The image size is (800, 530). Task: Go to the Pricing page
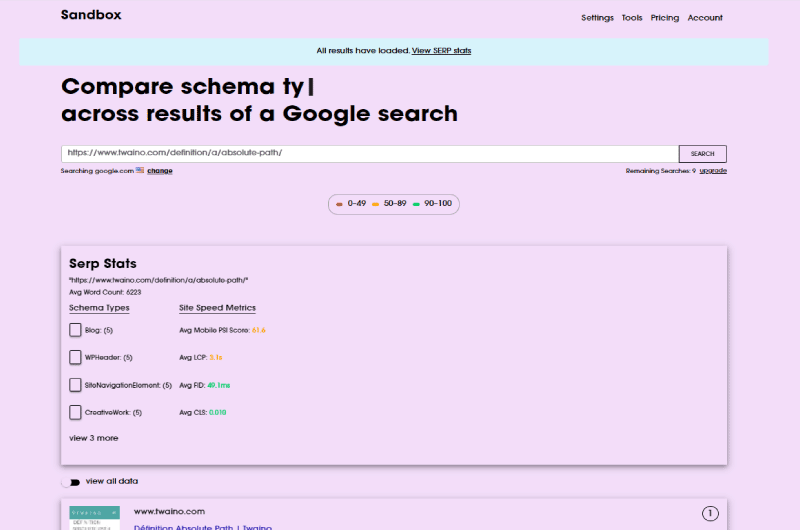(x=664, y=18)
